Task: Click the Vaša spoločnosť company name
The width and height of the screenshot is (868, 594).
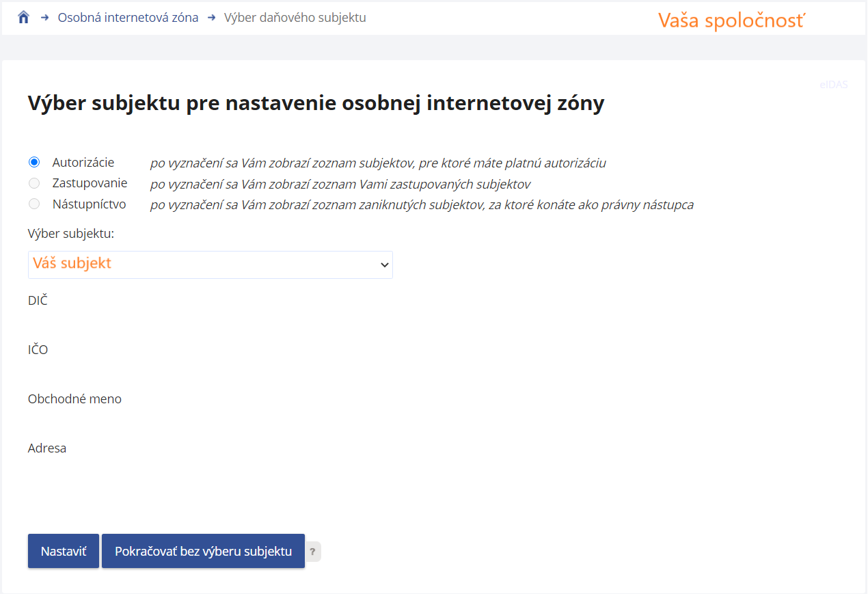Action: point(731,20)
